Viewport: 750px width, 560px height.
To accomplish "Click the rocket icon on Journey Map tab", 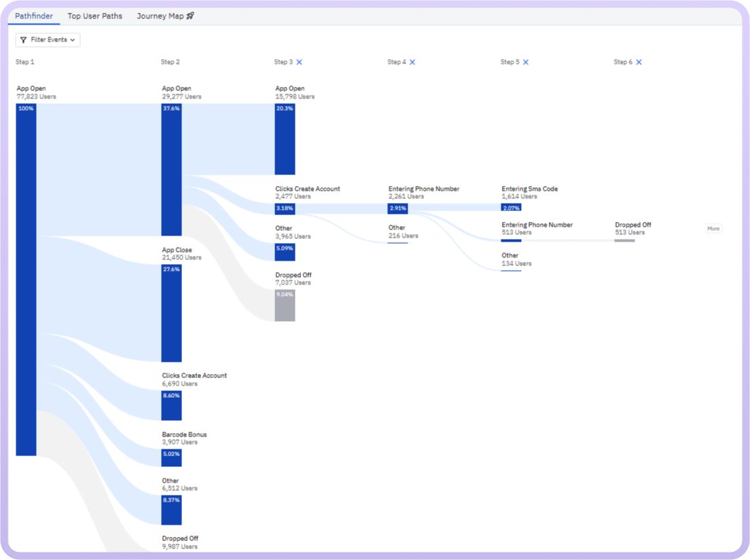I will point(190,16).
